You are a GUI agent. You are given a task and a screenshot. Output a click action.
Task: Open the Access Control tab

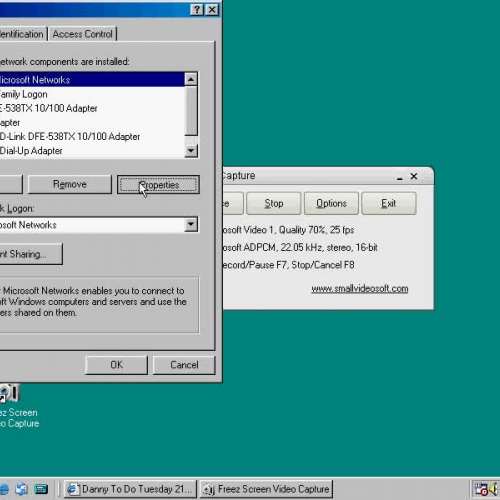82,34
